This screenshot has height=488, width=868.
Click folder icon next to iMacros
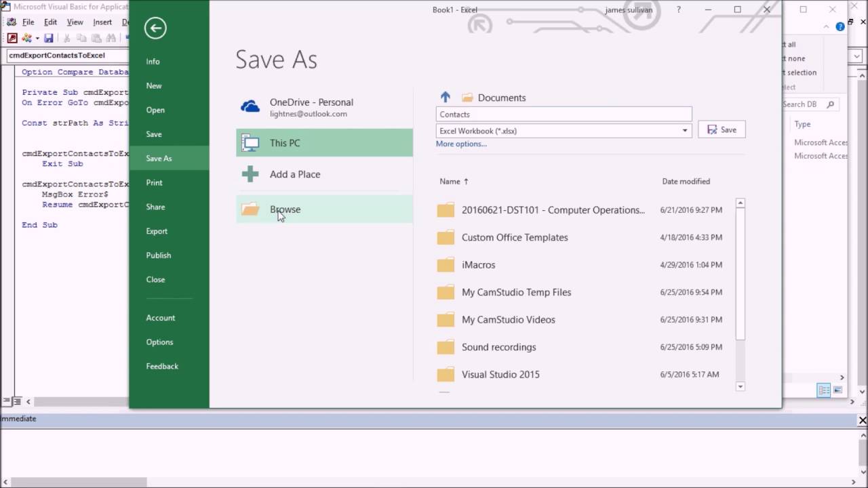coord(446,265)
